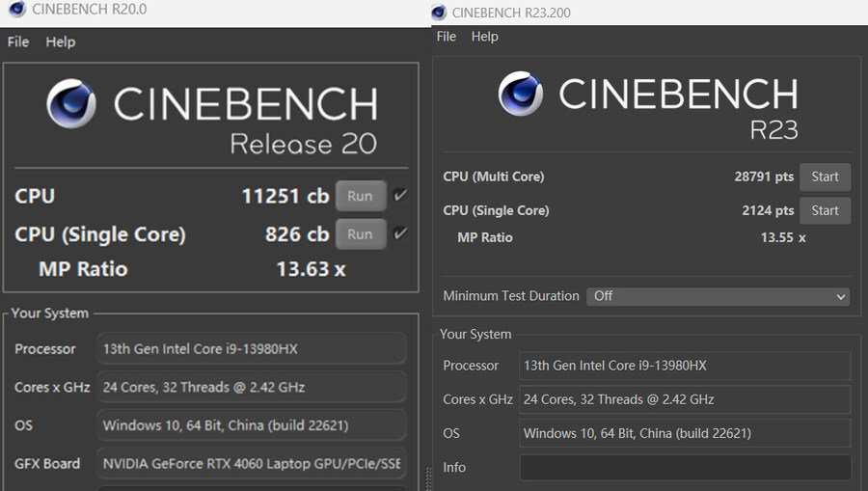Click the Cinebench R23 title bar app icon

439,12
